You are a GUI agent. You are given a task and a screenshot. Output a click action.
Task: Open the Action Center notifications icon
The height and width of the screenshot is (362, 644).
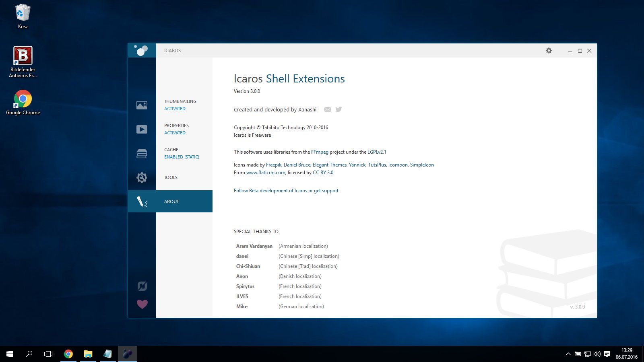point(607,354)
